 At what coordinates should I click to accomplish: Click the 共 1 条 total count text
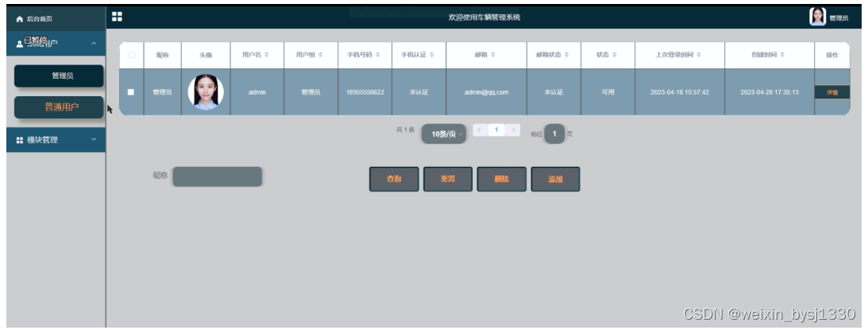point(405,130)
